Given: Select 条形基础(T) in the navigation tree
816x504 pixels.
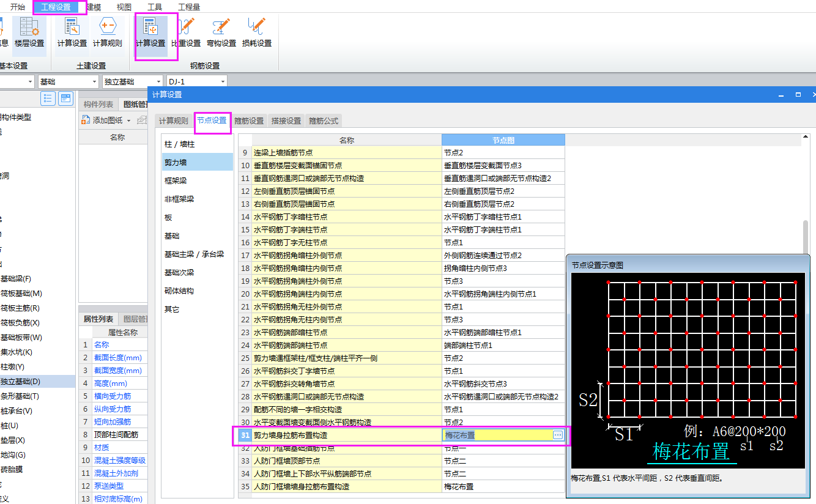Looking at the screenshot, I should 20,396.
